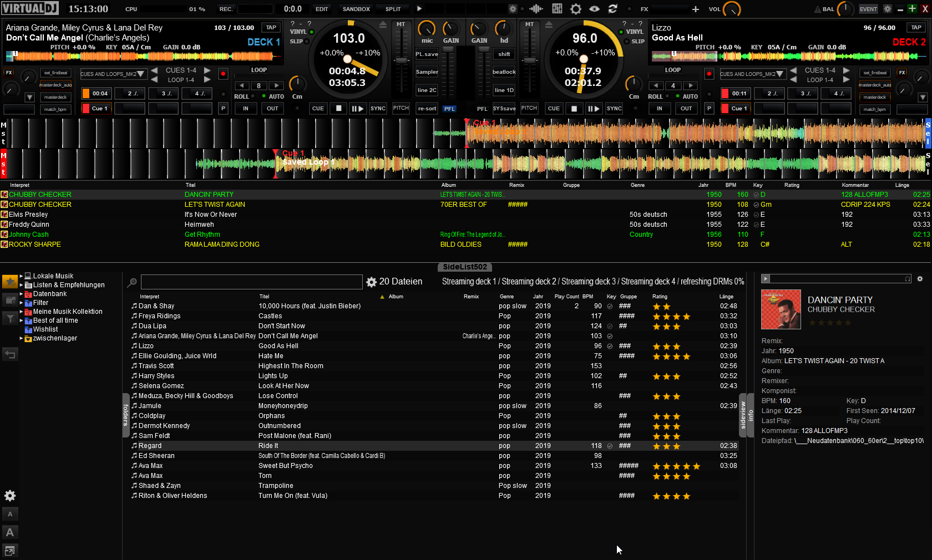This screenshot has height=560, width=932.
Task: Click the waveform display icon in top bar
Action: tap(536, 9)
